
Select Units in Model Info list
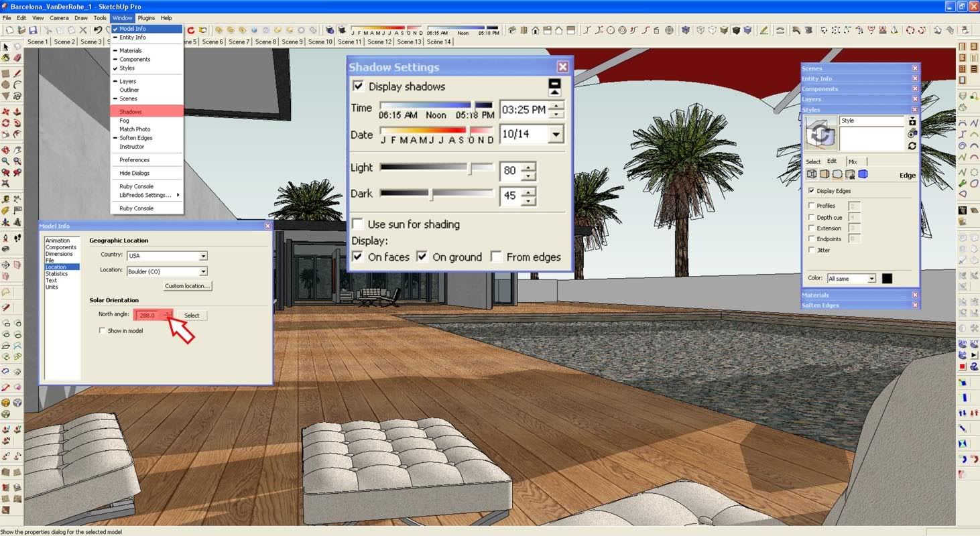pyautogui.click(x=52, y=287)
